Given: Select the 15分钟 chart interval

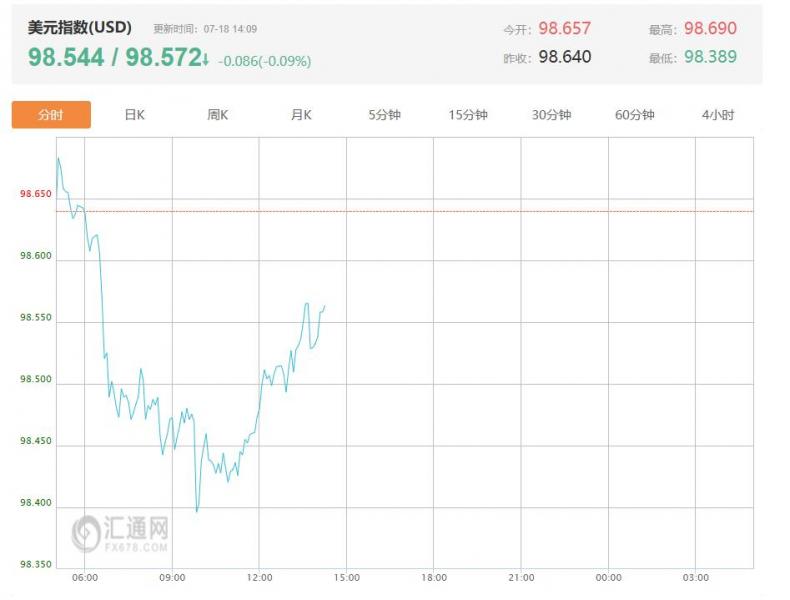Looking at the screenshot, I should 468,115.
